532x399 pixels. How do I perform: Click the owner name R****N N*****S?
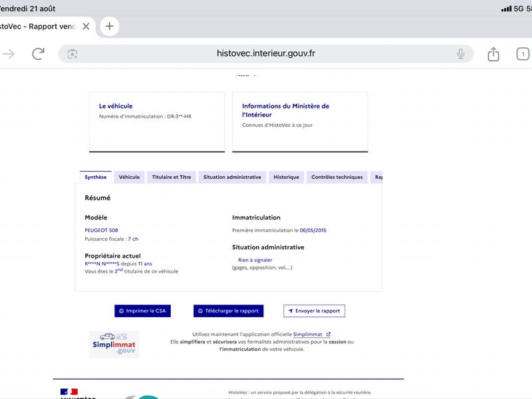[102, 263]
